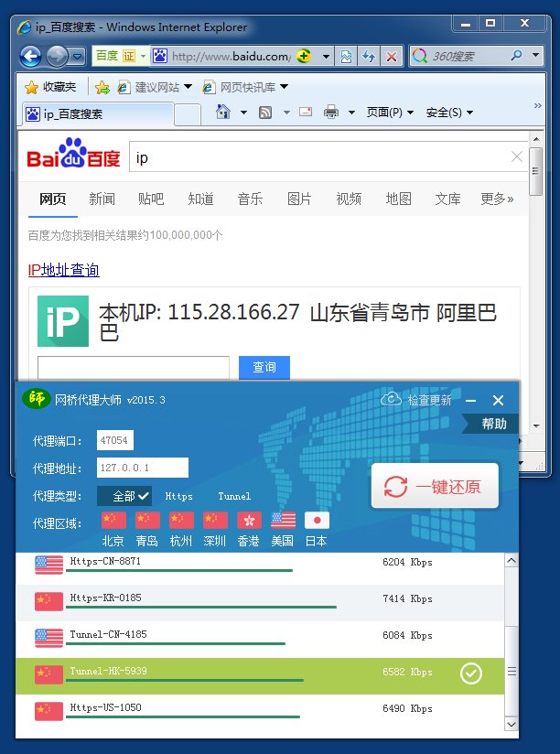
Task: Select the Tunnel proxy type option
Action: (234, 496)
